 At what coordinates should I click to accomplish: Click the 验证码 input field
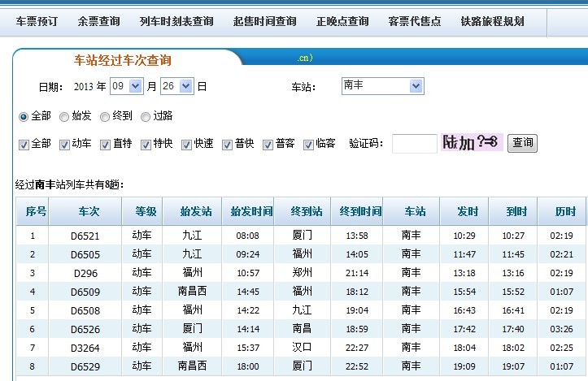(x=414, y=144)
